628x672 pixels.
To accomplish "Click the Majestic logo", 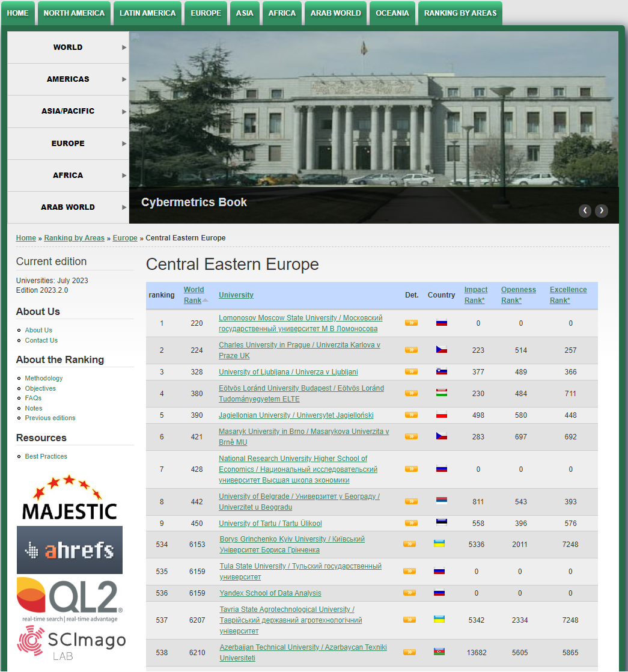I will (x=69, y=497).
